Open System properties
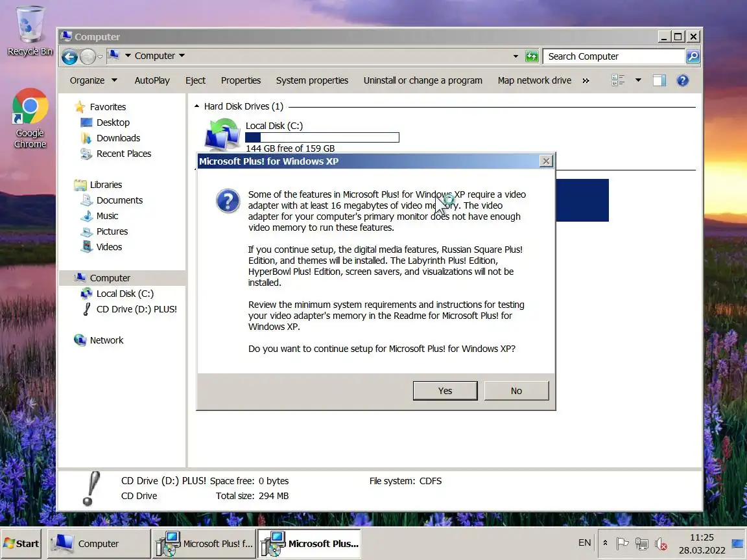The image size is (747, 560). click(x=312, y=80)
